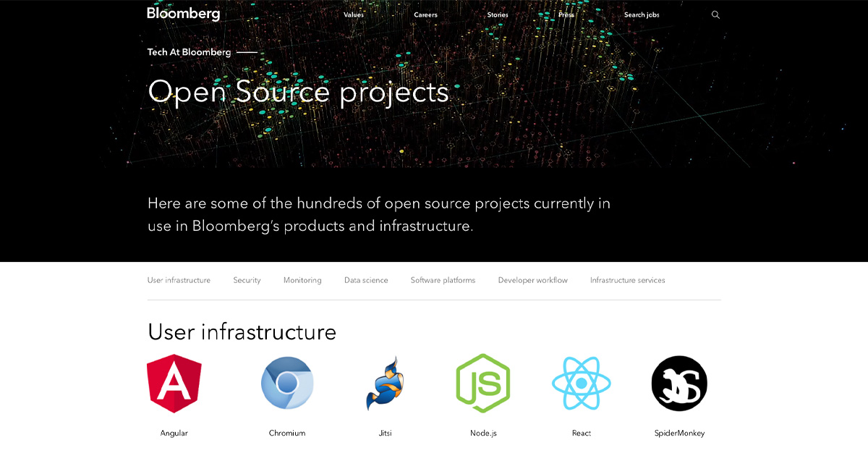
Task: Select the Monitoring category filter
Action: pyautogui.click(x=302, y=280)
